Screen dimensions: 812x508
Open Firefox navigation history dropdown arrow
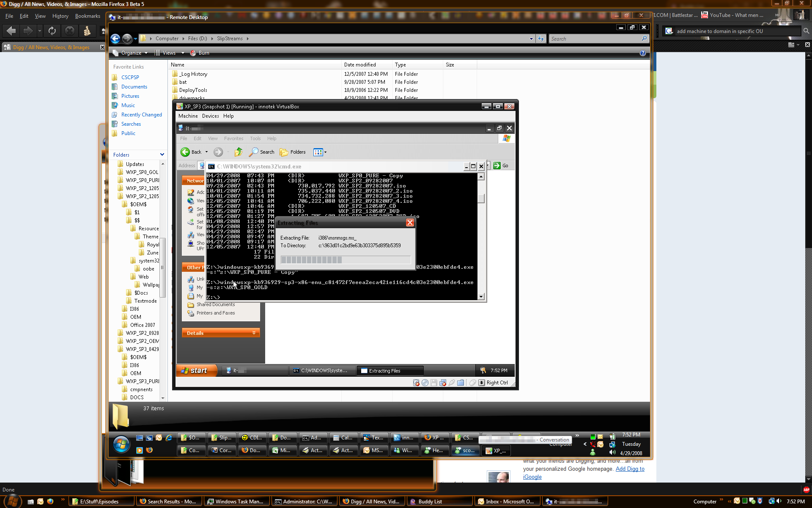click(39, 31)
